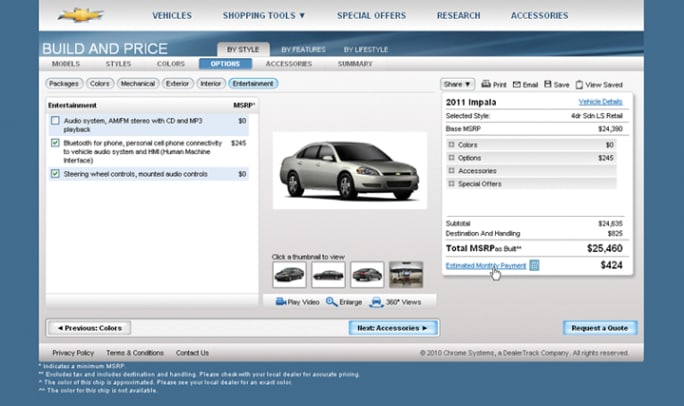Open View Saved vehicles icon

pyautogui.click(x=578, y=85)
